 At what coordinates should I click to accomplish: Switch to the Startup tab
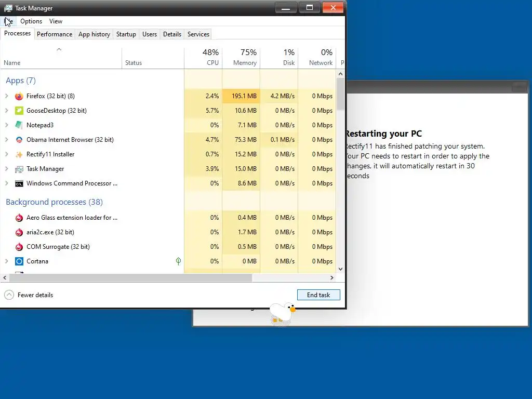point(126,34)
